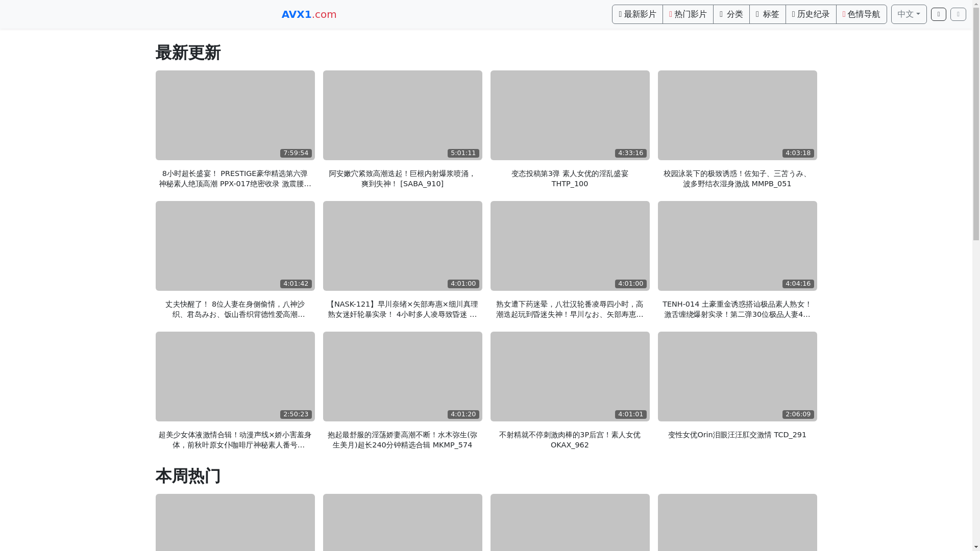Screen dimensions: 980x551
Task: View 历史纪录 from the navigation bar
Action: point(811,14)
